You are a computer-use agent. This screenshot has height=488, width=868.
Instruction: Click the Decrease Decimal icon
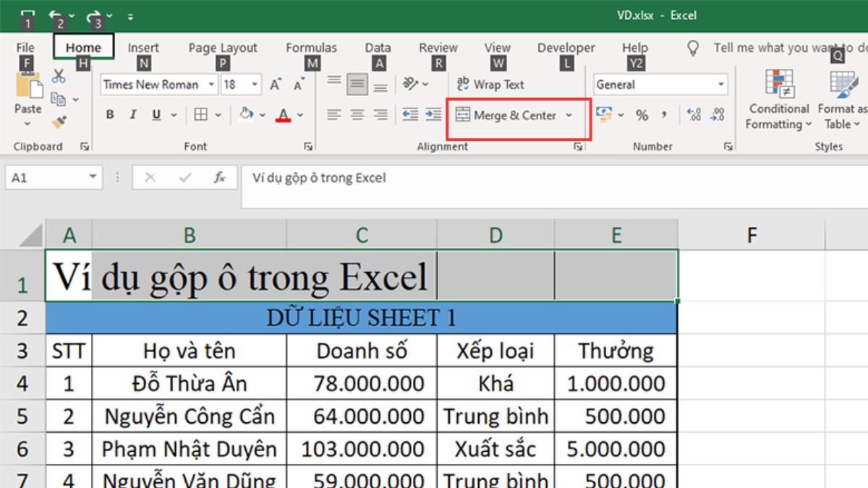click(718, 114)
